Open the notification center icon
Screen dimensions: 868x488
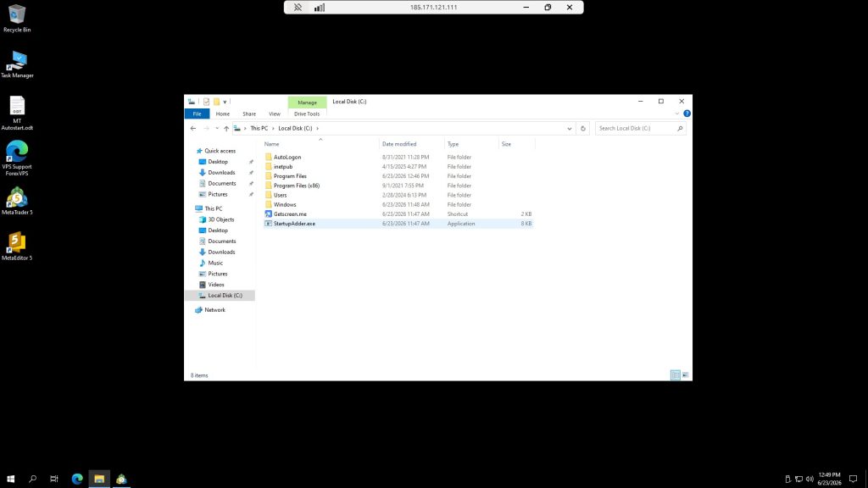click(853, 480)
